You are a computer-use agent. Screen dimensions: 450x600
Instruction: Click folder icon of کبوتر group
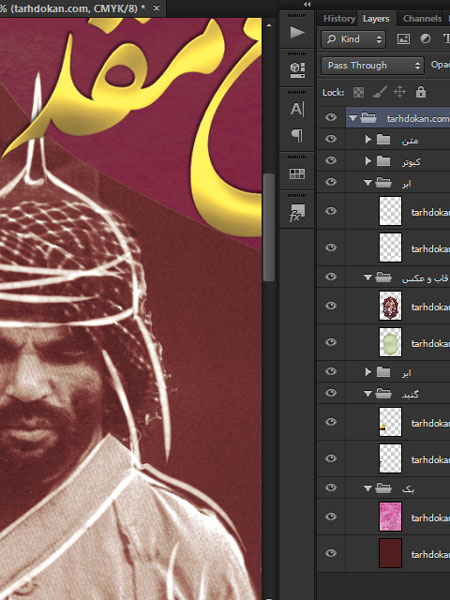coord(383,161)
